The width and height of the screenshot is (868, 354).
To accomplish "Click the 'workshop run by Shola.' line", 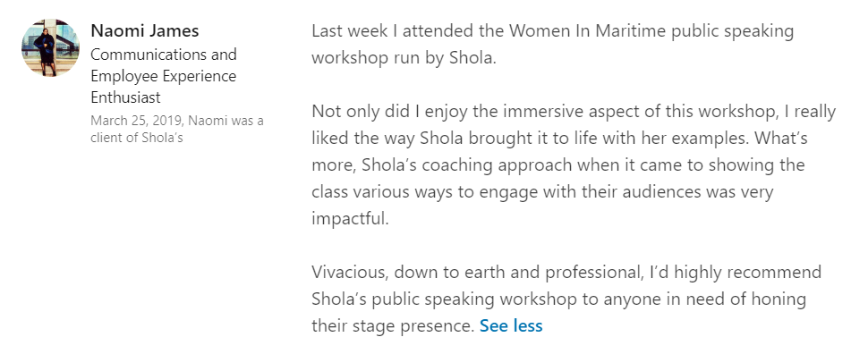I will click(404, 57).
